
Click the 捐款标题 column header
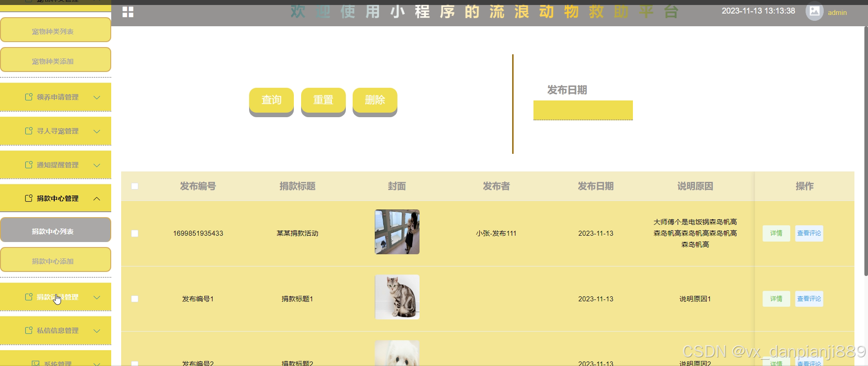tap(297, 186)
